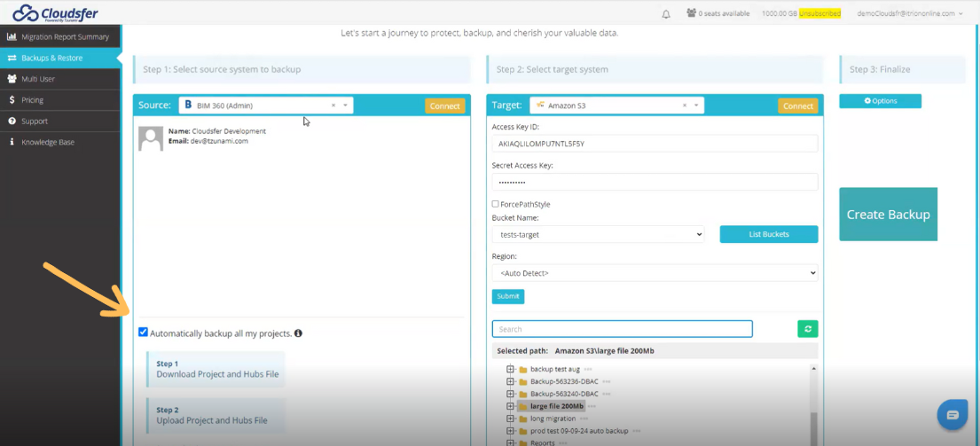Open the Bucket Name dropdown
The height and width of the screenshot is (446, 980).
(x=598, y=234)
